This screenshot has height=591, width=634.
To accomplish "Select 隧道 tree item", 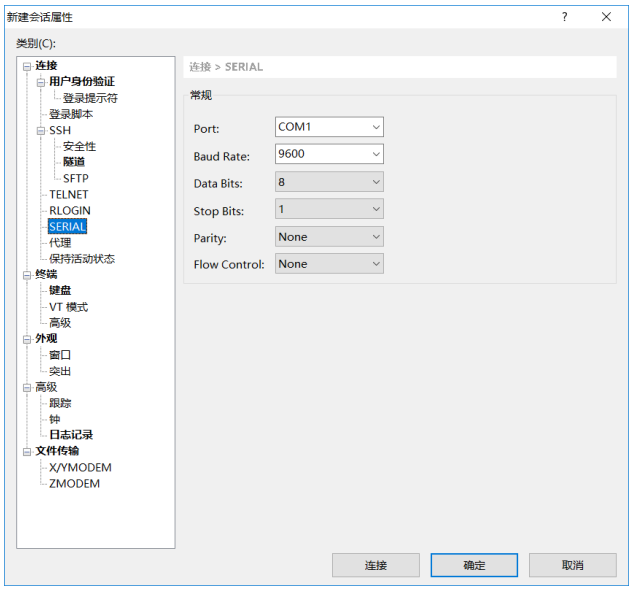I will click(74, 162).
